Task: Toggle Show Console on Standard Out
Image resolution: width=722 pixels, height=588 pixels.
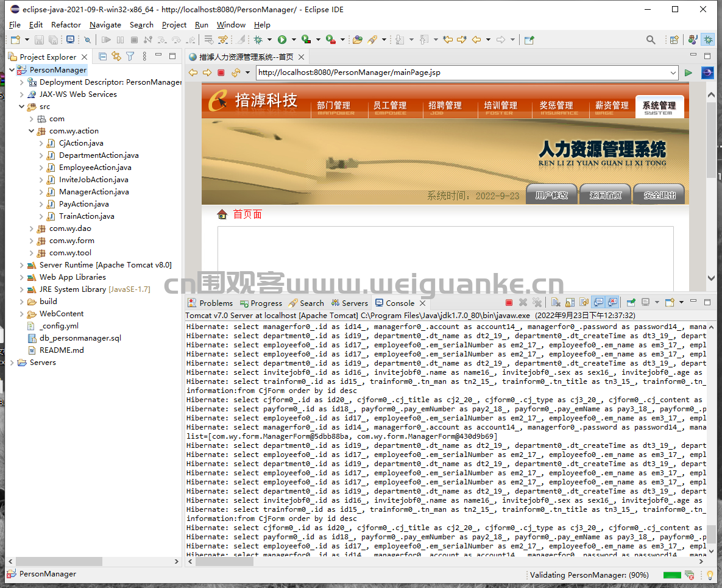Action: [598, 302]
